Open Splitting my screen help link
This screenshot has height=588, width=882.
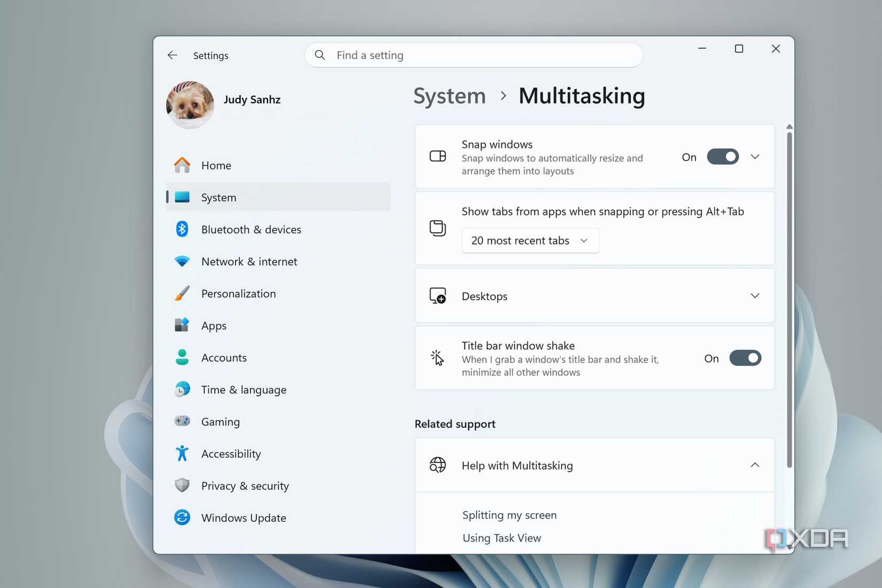509,515
